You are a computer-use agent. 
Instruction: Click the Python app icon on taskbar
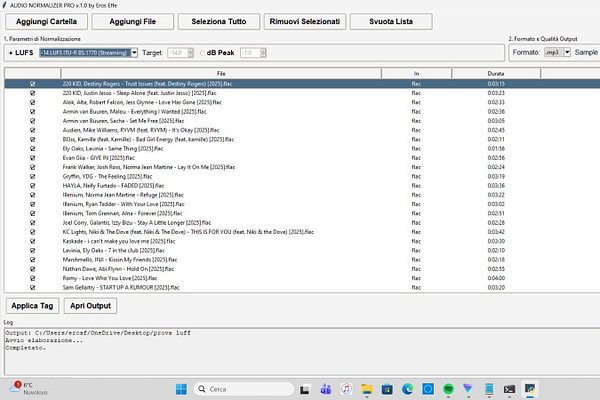tap(530, 389)
